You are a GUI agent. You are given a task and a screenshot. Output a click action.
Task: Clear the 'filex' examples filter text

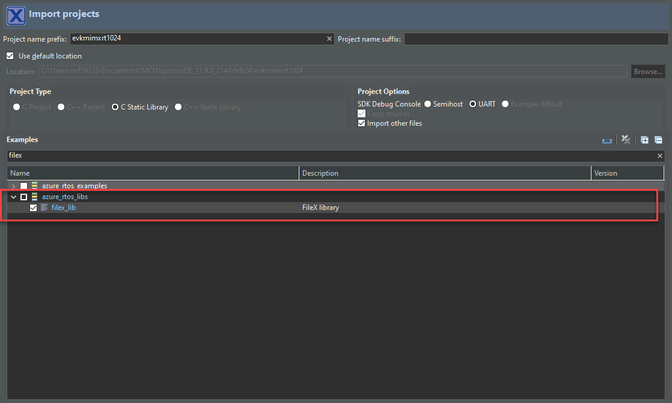coord(660,156)
